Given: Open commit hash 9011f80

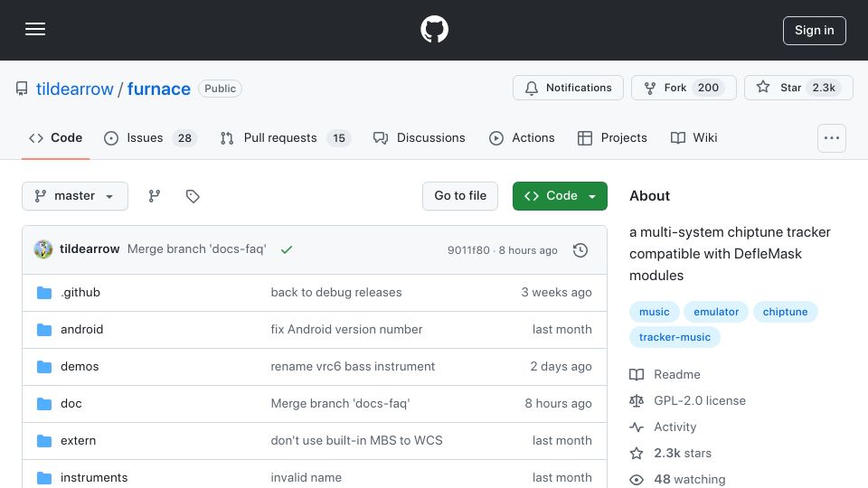Looking at the screenshot, I should (468, 250).
